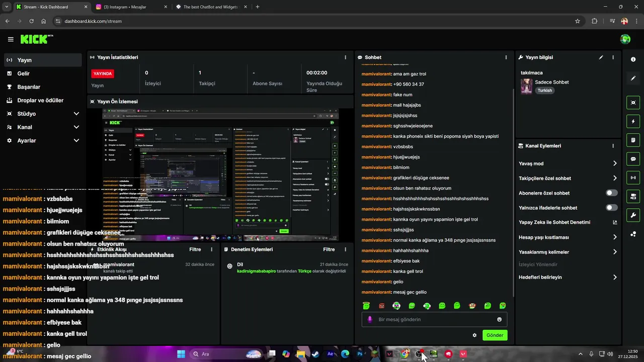Click the KICK logo
644x362 pixels.
click(x=35, y=39)
